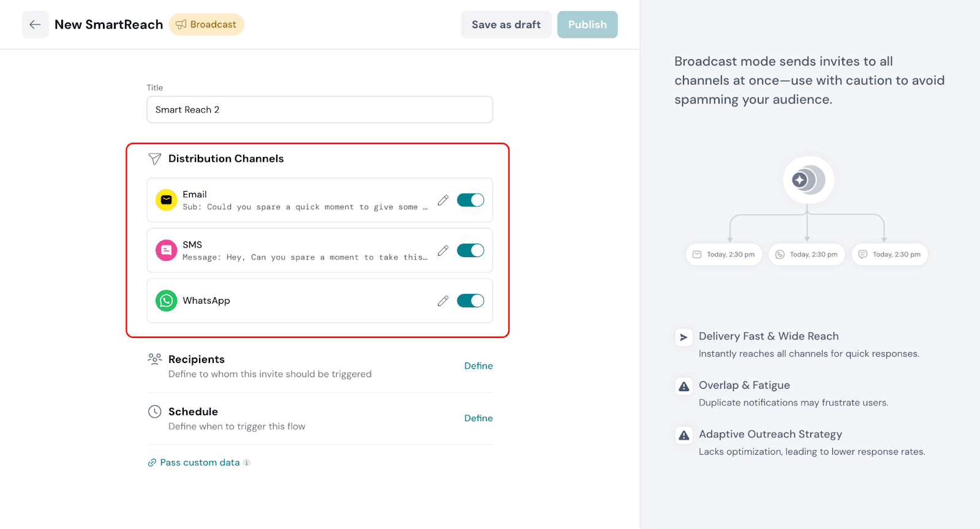
Task: Define the Schedule for this flow
Action: 478,418
